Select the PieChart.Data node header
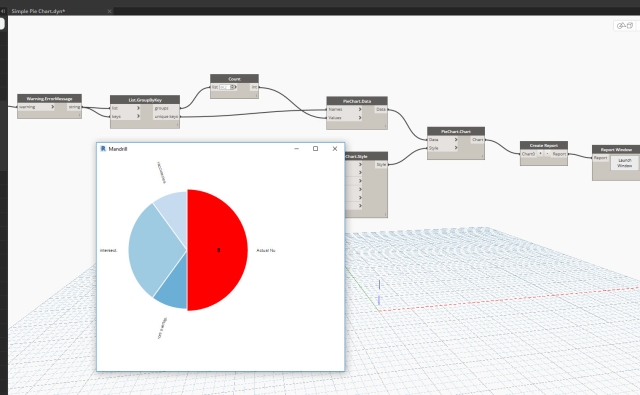 (357, 101)
